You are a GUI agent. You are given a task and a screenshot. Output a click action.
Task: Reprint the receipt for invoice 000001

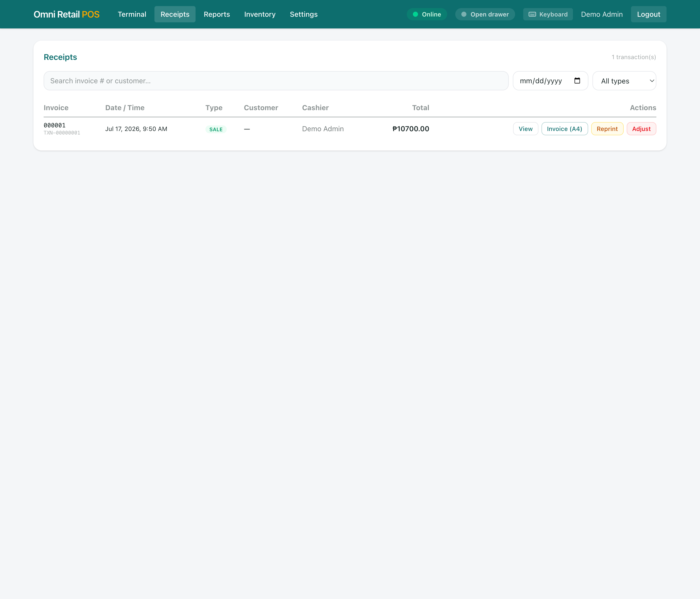(x=607, y=129)
